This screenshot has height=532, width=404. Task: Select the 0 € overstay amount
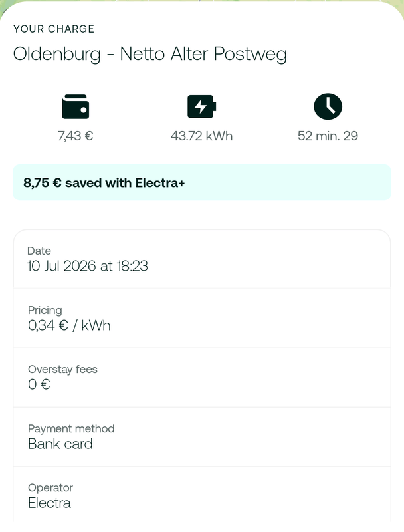[39, 384]
